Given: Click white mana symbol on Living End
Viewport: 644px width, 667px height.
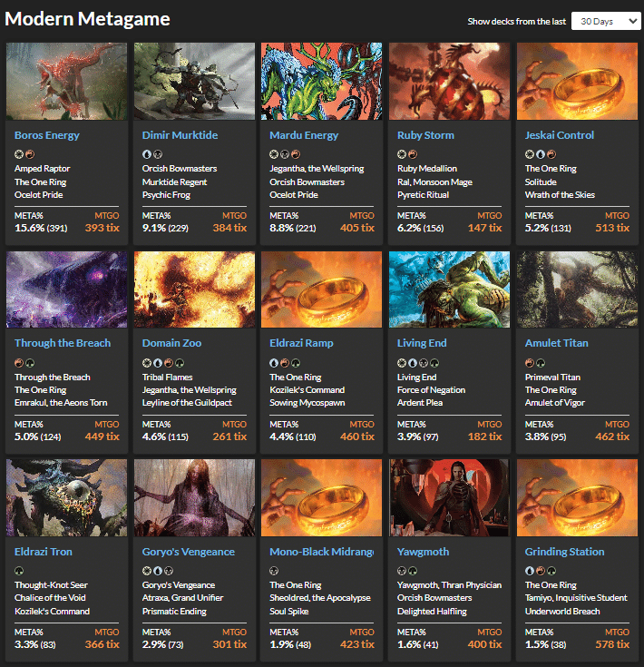Looking at the screenshot, I should 402,363.
